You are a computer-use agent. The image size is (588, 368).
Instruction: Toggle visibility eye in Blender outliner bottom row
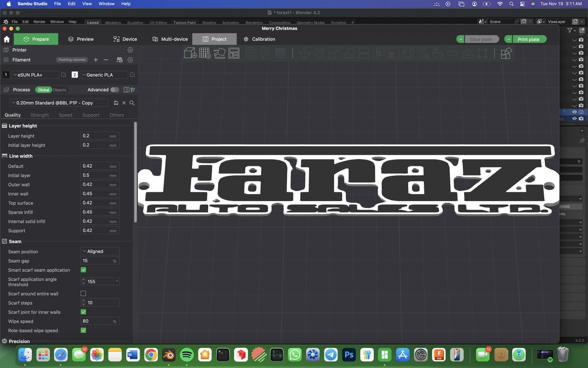click(574, 119)
